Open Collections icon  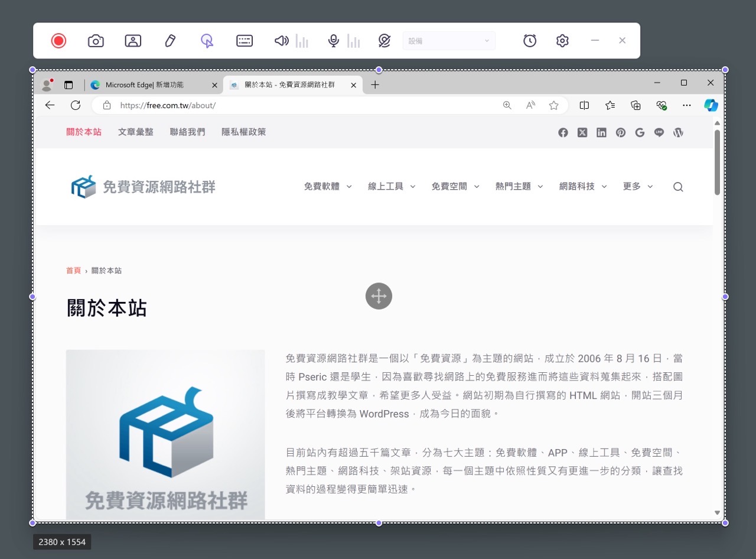coord(636,105)
